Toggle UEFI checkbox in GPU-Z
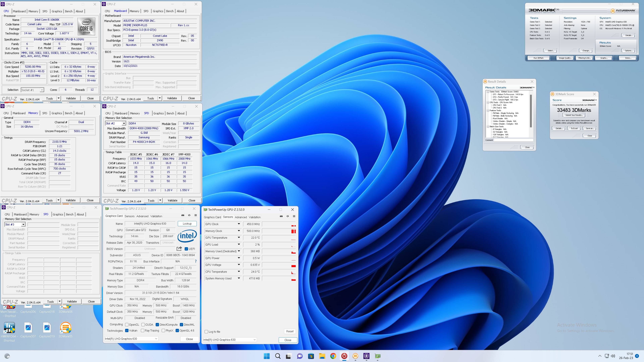The width and height of the screenshot is (644, 362). point(186,249)
